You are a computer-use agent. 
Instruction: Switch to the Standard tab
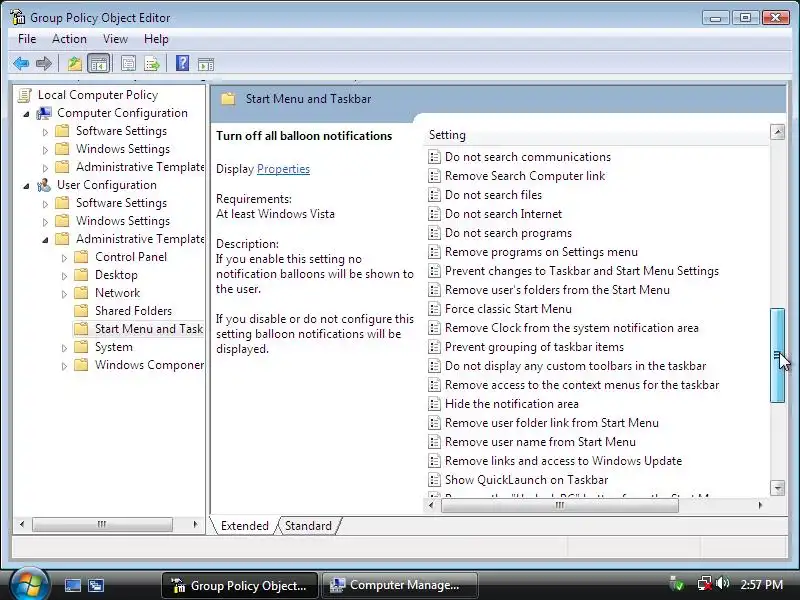[x=308, y=526]
